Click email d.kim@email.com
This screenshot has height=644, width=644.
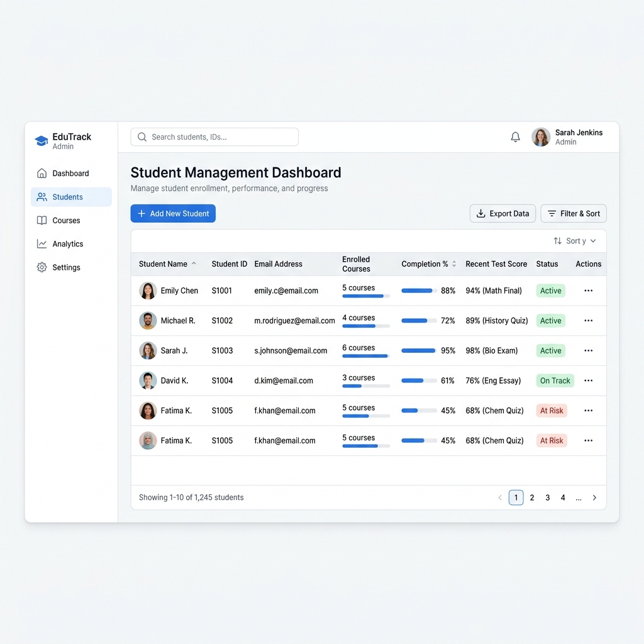click(284, 380)
